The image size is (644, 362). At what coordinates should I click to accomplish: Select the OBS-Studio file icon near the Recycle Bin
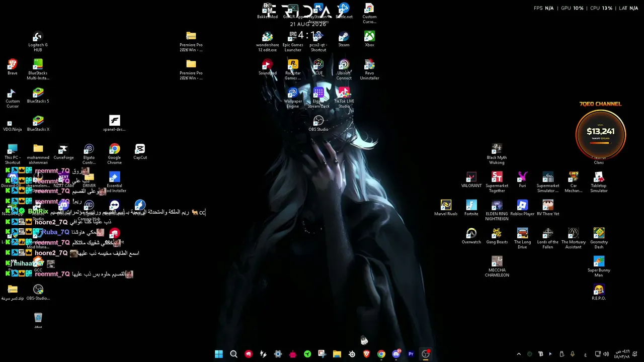pyautogui.click(x=38, y=293)
